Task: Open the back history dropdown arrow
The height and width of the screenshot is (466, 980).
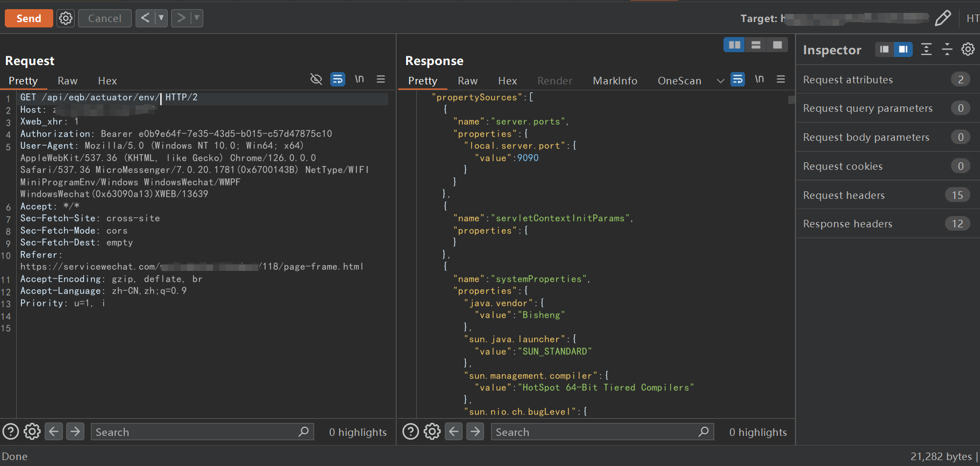Action: coord(161,18)
